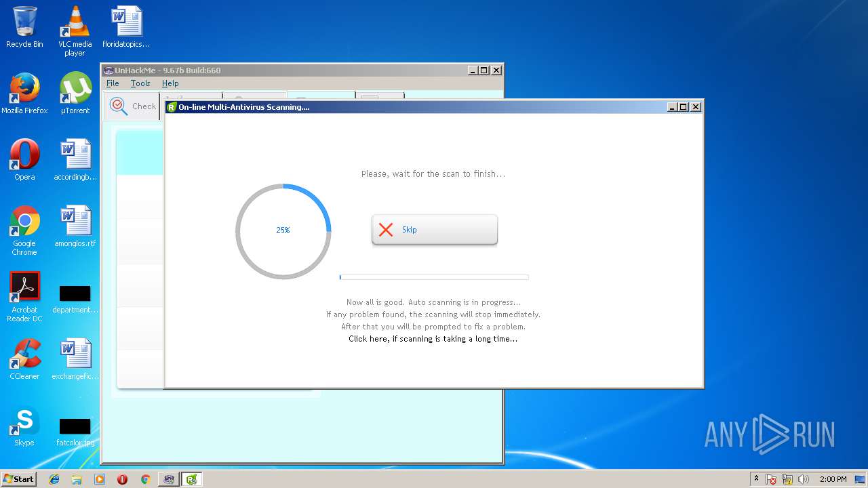Screen dimensions: 868x488
Task: Minimize the UnHackMe window
Action: [x=473, y=70]
